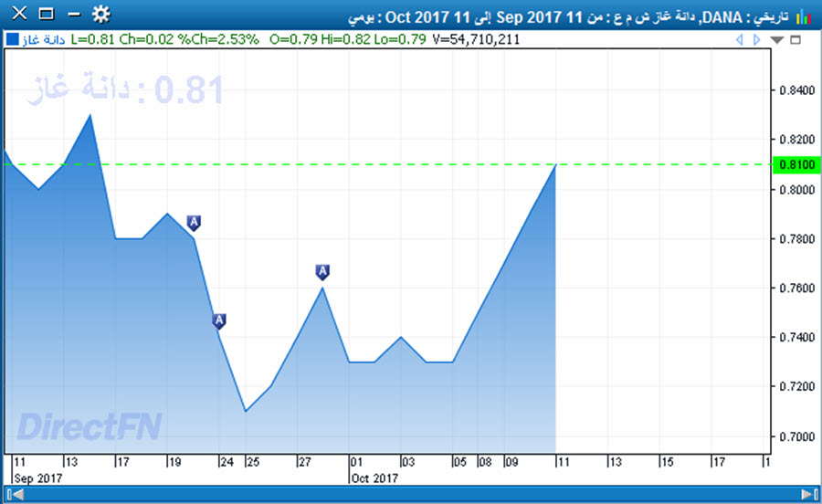Click the bar chart icon in title bar
822x504 pixels.
point(805,16)
